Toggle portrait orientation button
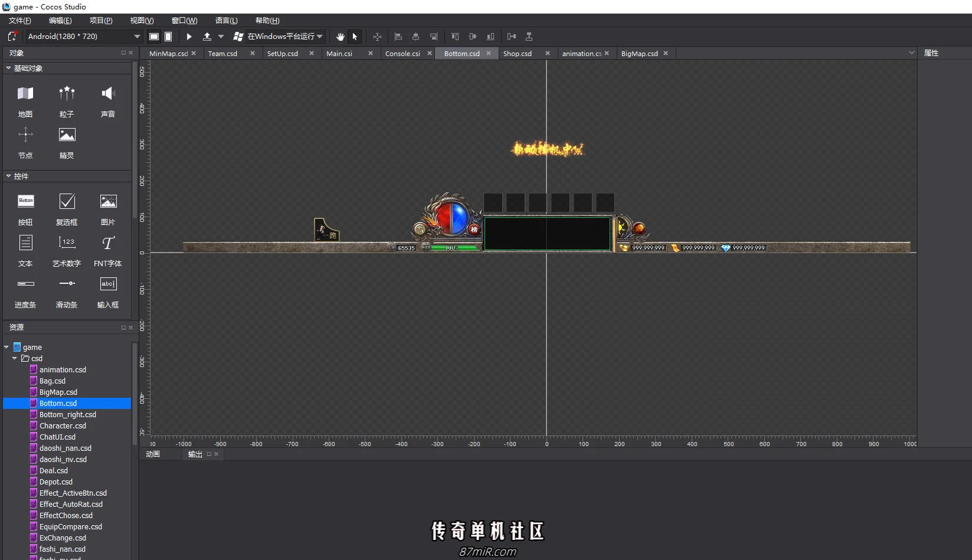The width and height of the screenshot is (972, 560). point(168,37)
